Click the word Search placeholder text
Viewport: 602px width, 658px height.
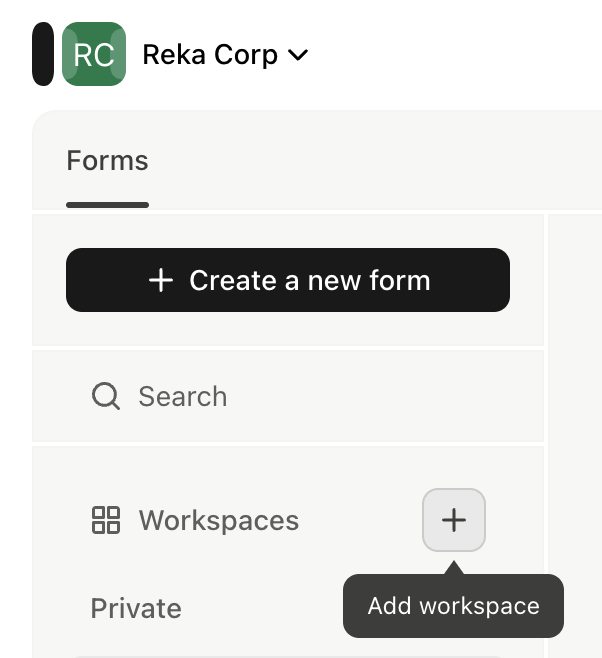[x=183, y=396]
